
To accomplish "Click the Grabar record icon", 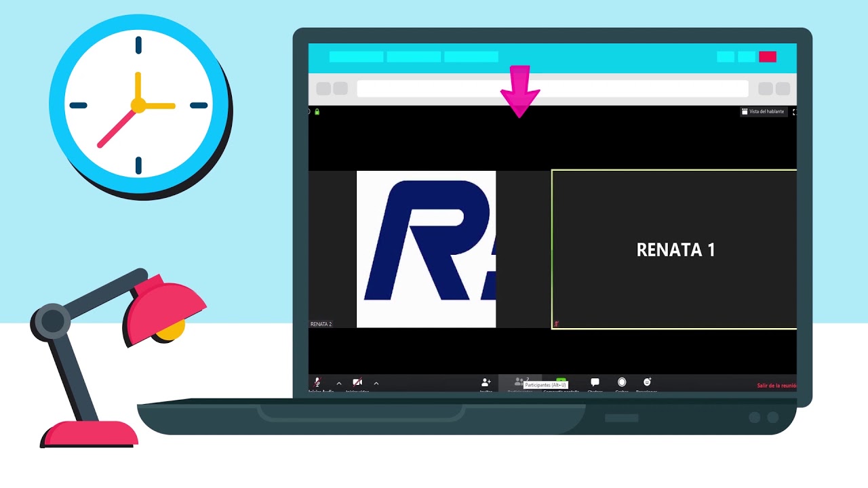I will (622, 383).
